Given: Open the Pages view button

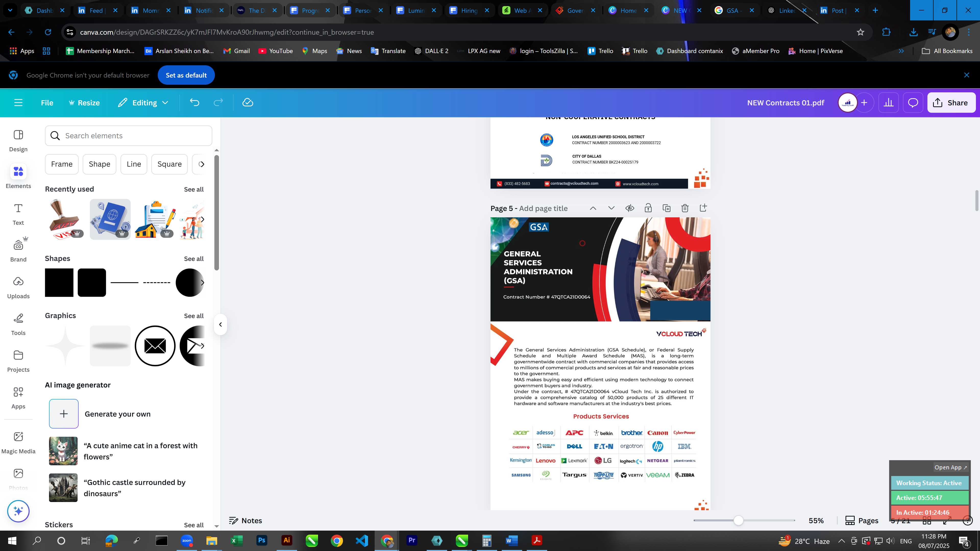Looking at the screenshot, I should pos(862,521).
